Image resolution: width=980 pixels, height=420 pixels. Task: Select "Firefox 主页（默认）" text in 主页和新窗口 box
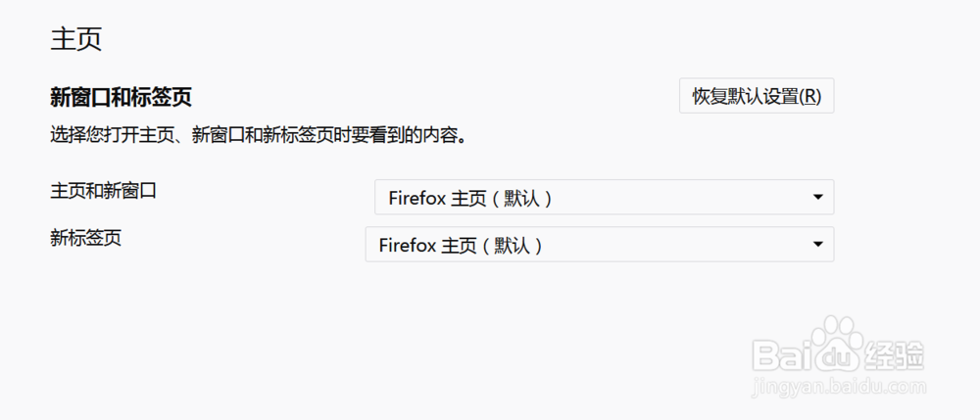471,198
